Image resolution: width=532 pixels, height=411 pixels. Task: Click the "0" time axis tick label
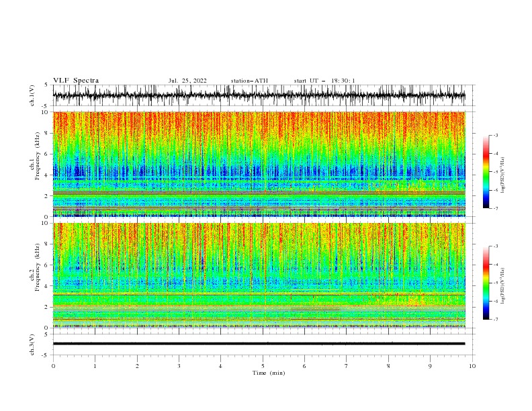[53, 366]
